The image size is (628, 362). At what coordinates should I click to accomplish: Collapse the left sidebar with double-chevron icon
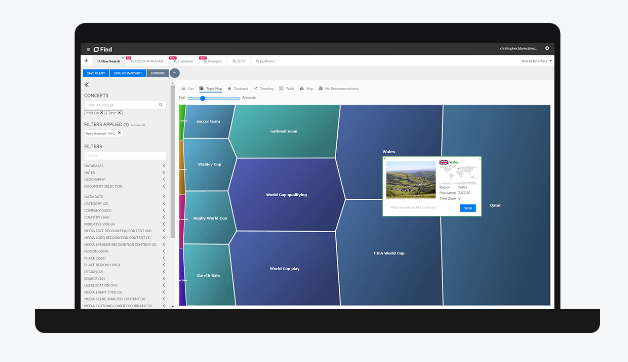pos(87,85)
